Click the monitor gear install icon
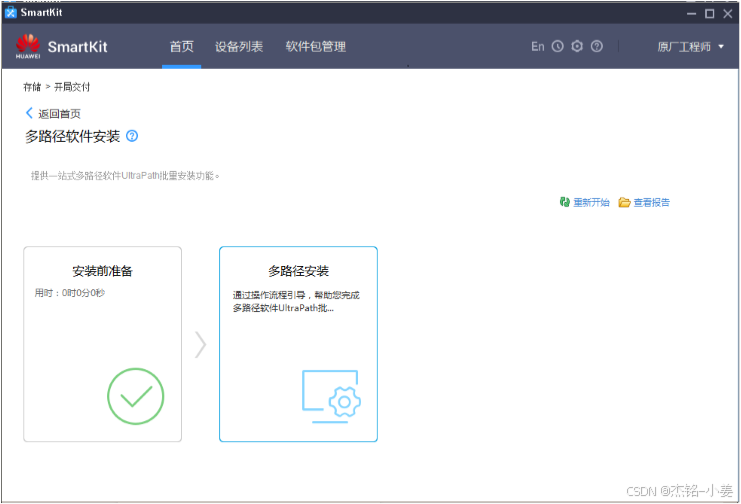 (x=331, y=396)
